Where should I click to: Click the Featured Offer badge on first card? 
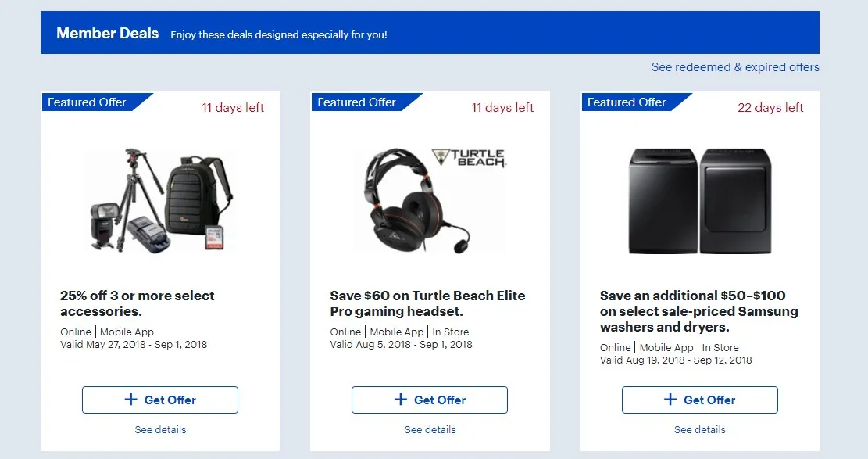[87, 102]
